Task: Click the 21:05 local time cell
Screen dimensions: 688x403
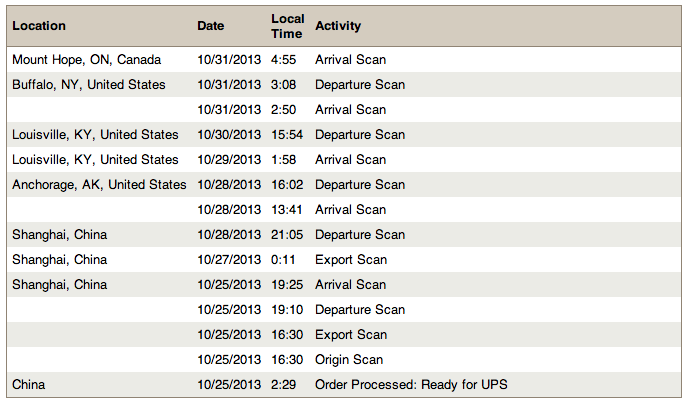Action: pos(288,235)
